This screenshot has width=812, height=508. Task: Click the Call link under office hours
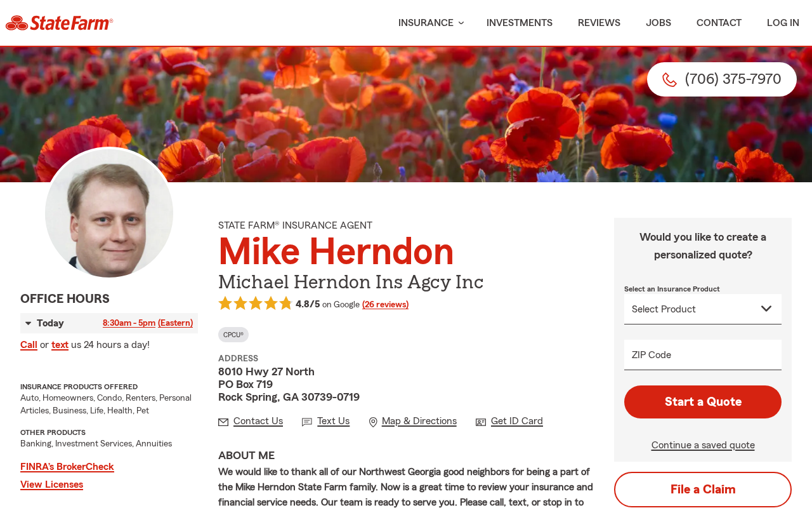(x=29, y=345)
